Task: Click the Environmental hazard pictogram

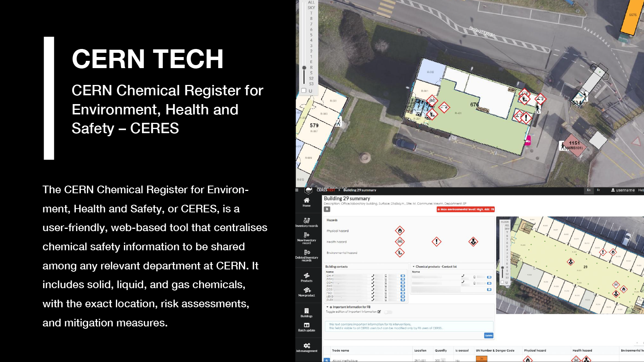Action: (400, 253)
